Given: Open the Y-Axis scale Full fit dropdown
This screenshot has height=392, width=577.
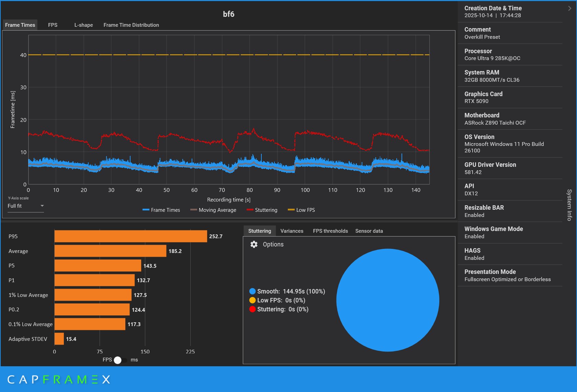Looking at the screenshot, I should click(x=26, y=206).
